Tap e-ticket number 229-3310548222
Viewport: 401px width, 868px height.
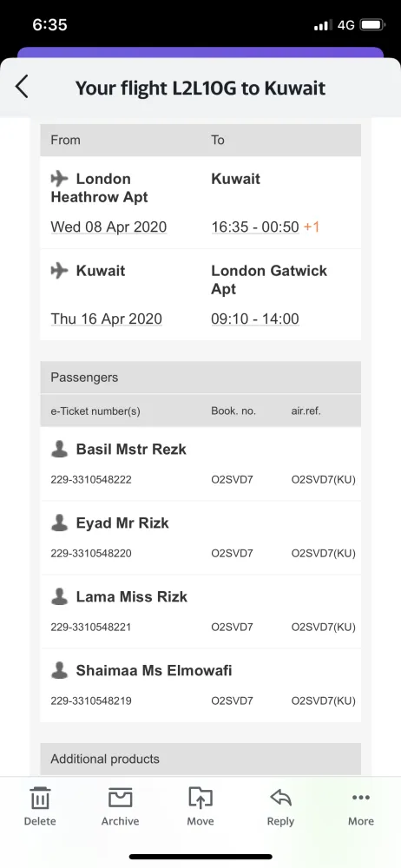[x=91, y=479]
